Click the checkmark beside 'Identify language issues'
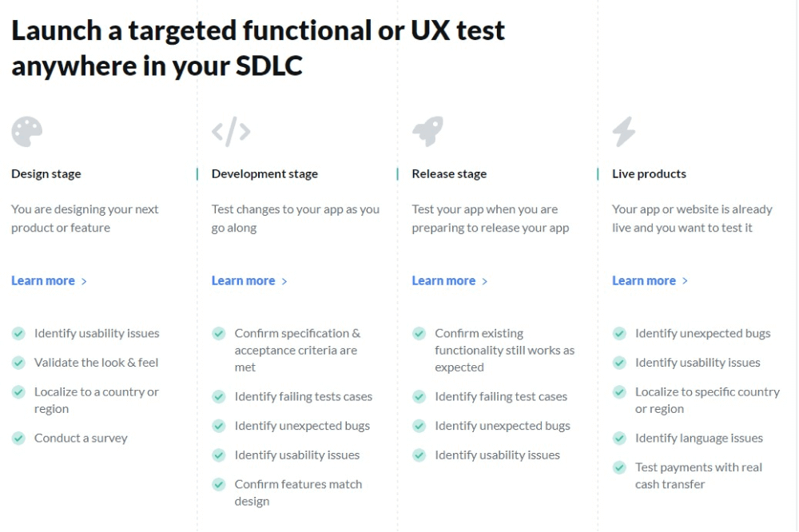799x532 pixels. pos(619,438)
